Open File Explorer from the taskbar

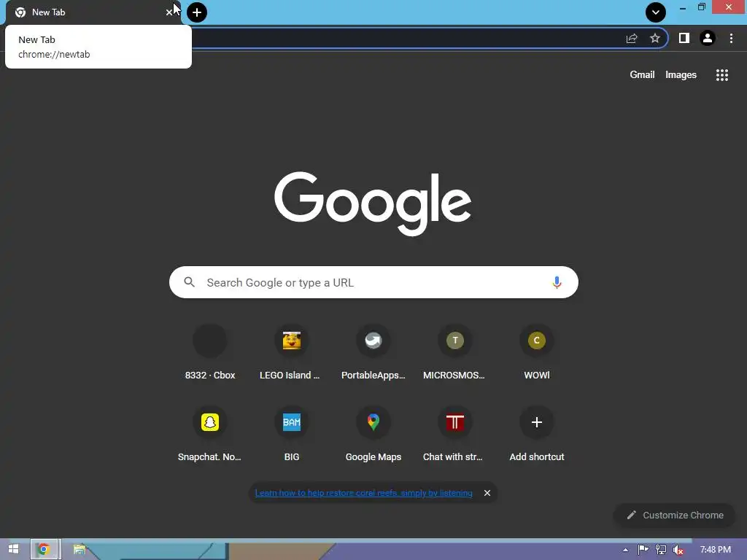coord(79,549)
